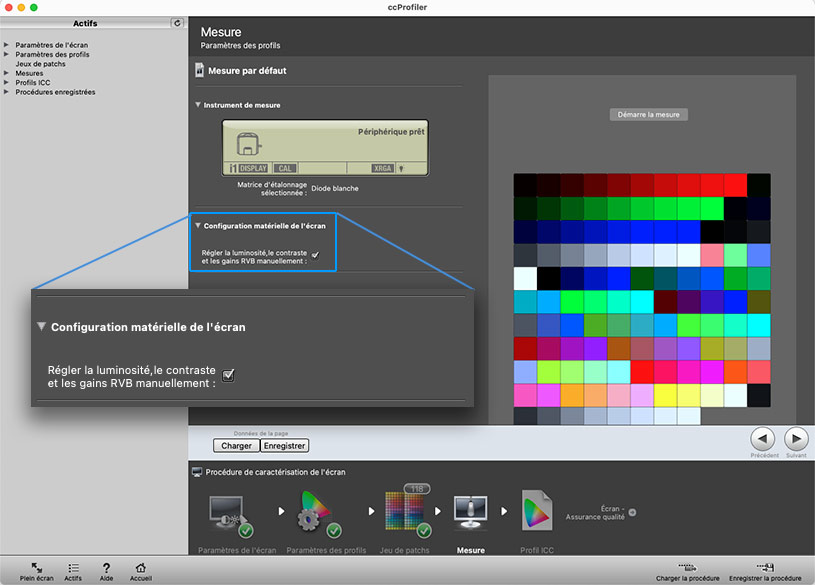Viewport: 815px width, 585px height.
Task: Toggle the small Régler la luminosité checkbox
Action: click(315, 255)
